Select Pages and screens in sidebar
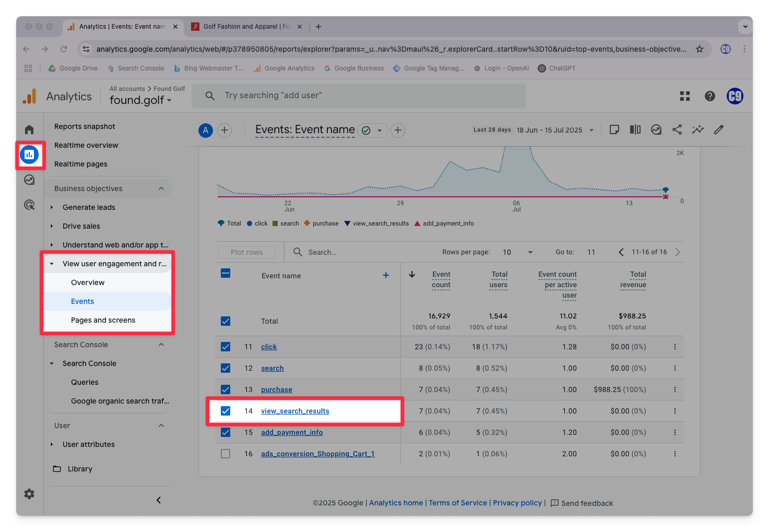This screenshot has width=769, height=532. pos(103,320)
